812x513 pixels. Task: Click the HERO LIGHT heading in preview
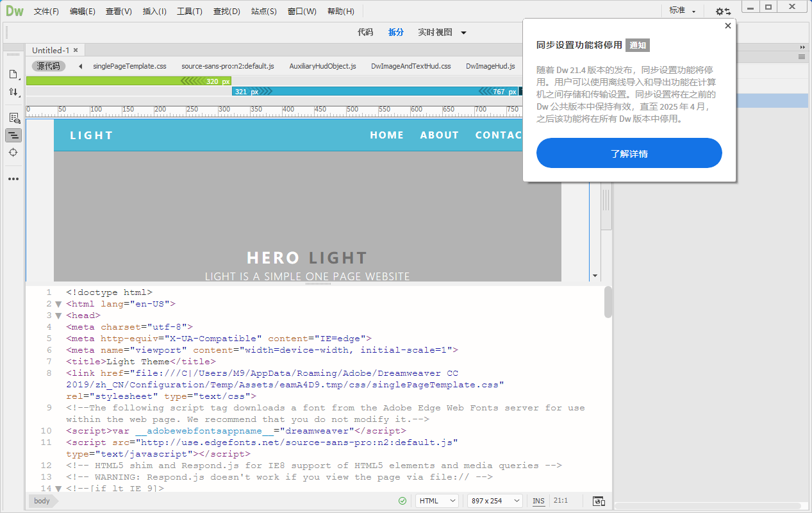pyautogui.click(x=307, y=258)
